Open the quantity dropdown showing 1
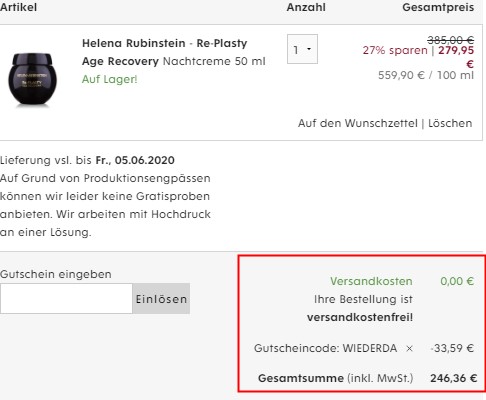The height and width of the screenshot is (400, 486). click(302, 49)
